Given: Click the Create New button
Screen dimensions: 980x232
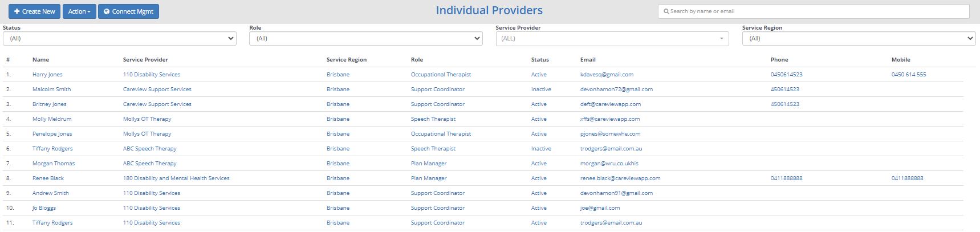Looking at the screenshot, I should coord(35,11).
